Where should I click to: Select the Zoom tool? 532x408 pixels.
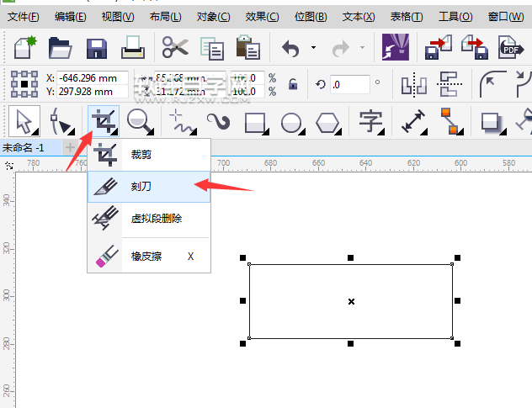pos(140,121)
